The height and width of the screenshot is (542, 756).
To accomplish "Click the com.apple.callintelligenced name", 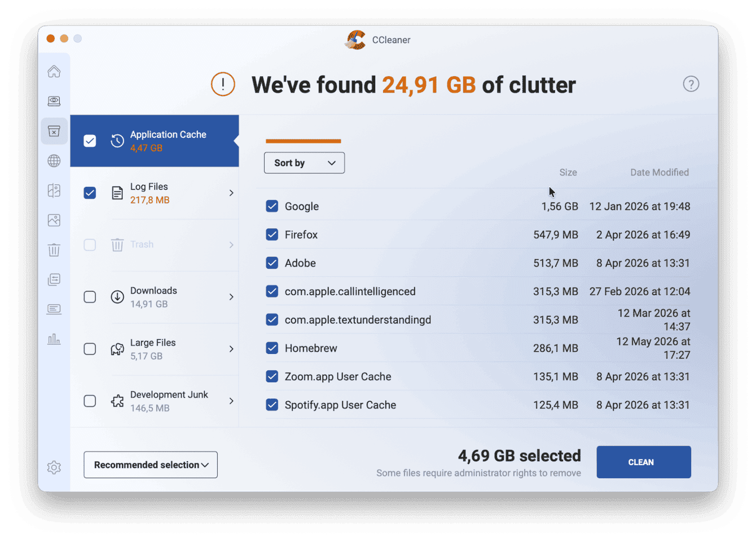I will (350, 291).
